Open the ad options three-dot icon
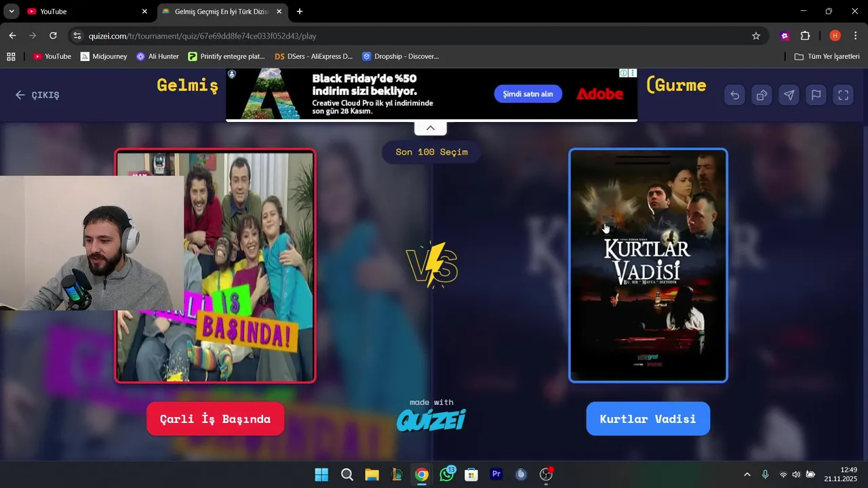The width and height of the screenshot is (868, 488). click(x=633, y=73)
